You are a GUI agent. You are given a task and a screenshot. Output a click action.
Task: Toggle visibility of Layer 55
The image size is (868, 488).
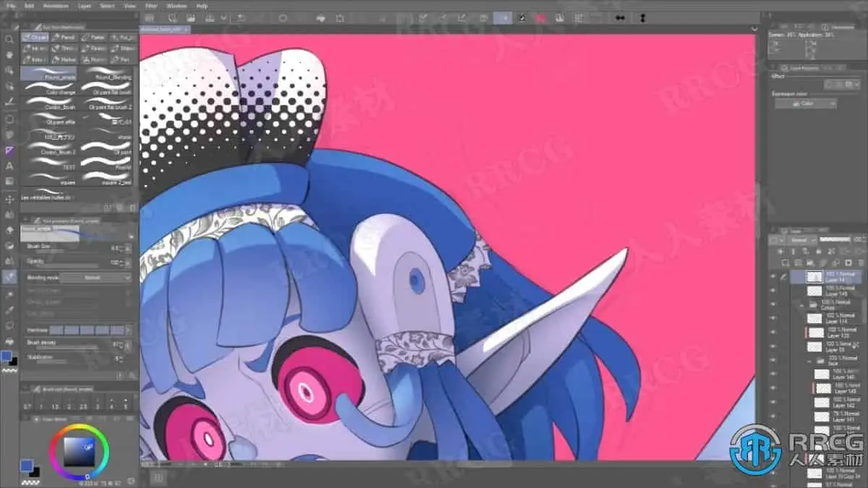[773, 346]
